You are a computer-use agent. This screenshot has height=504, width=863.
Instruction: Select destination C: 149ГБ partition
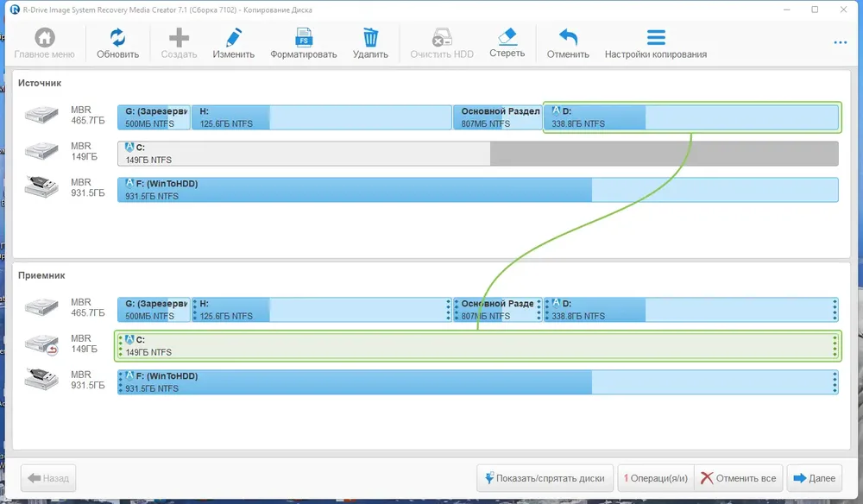click(x=478, y=346)
